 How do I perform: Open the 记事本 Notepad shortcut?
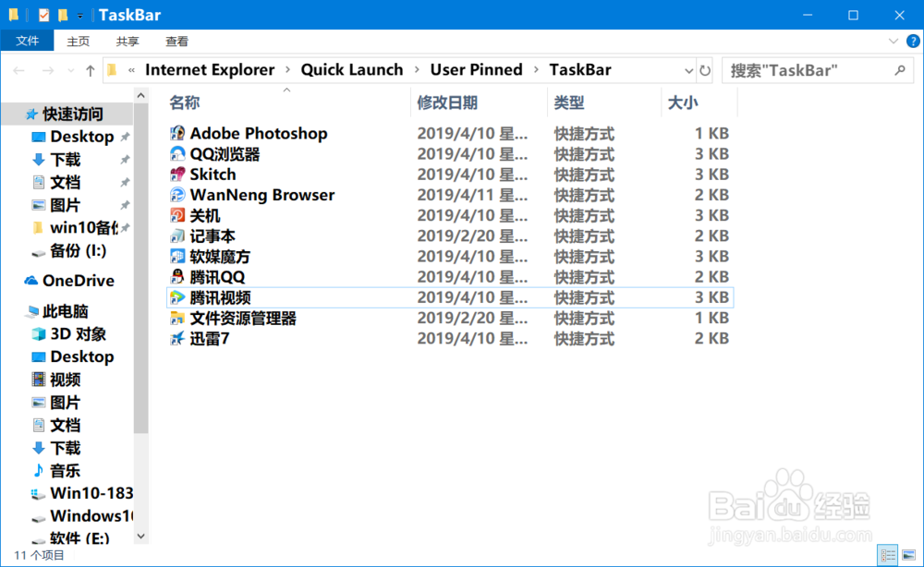click(x=214, y=235)
